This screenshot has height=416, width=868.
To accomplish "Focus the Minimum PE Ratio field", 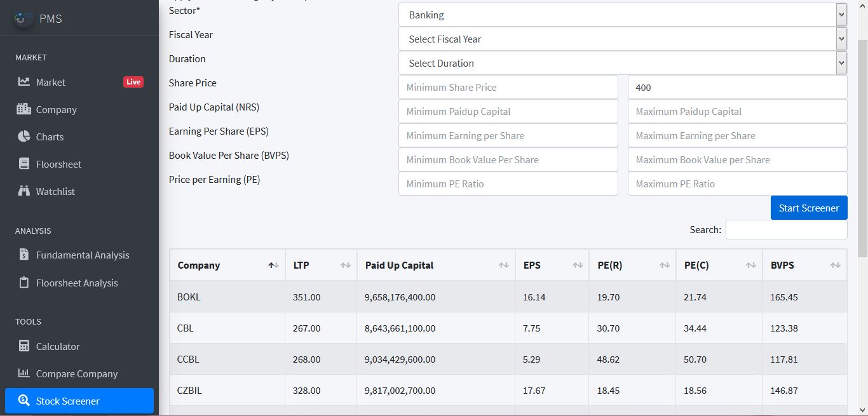I will click(508, 184).
